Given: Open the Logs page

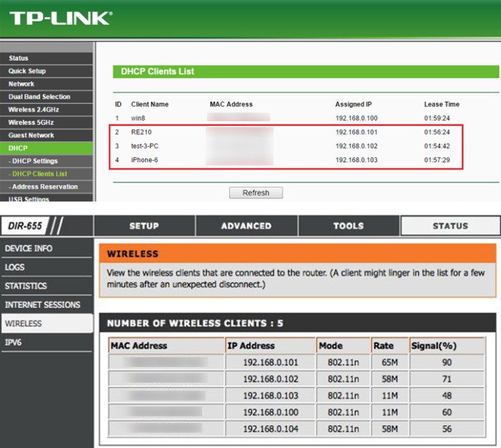Looking at the screenshot, I should [15, 268].
